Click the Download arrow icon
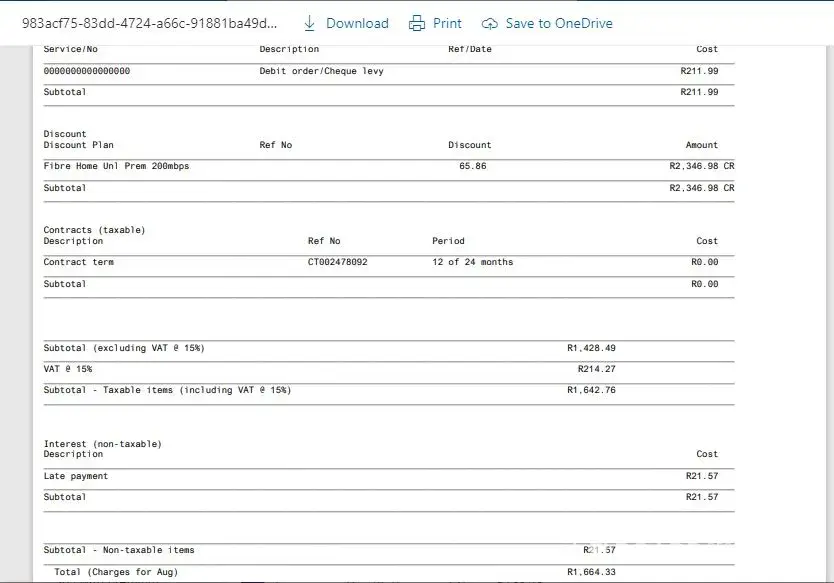Viewport: 834px width, 583px height. click(309, 23)
